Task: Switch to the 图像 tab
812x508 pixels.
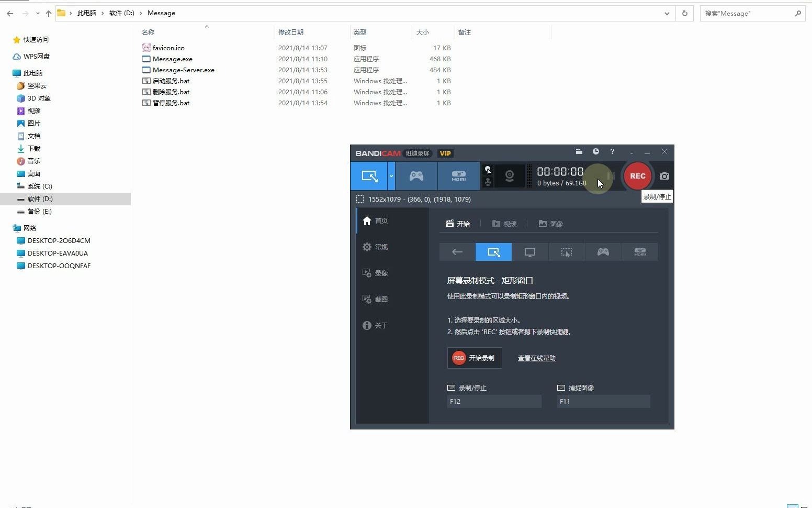Action: coord(551,224)
